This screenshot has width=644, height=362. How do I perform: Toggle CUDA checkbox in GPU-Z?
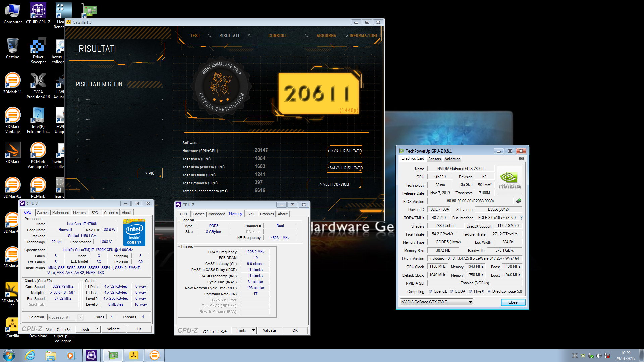click(452, 291)
